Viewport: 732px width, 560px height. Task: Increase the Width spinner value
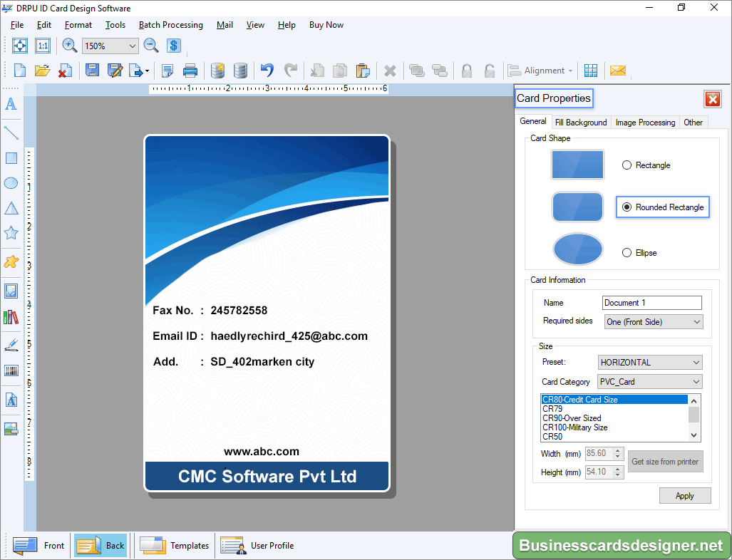tap(618, 450)
